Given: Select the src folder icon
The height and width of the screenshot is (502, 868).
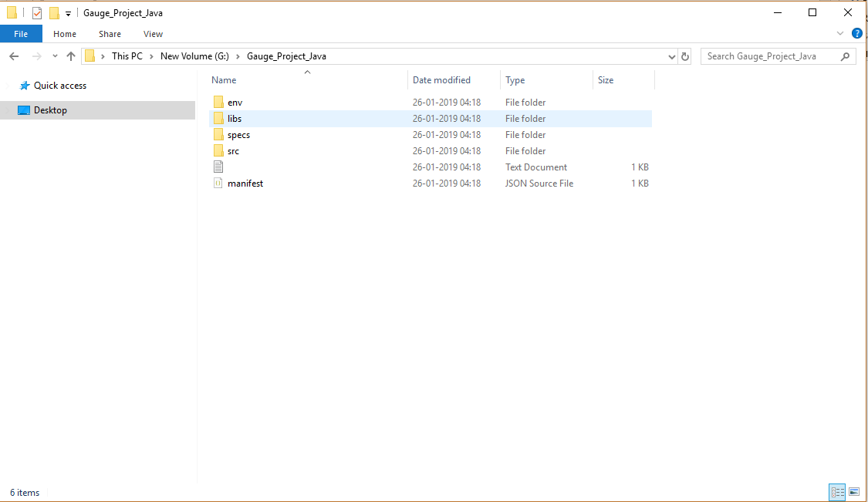Looking at the screenshot, I should point(218,150).
